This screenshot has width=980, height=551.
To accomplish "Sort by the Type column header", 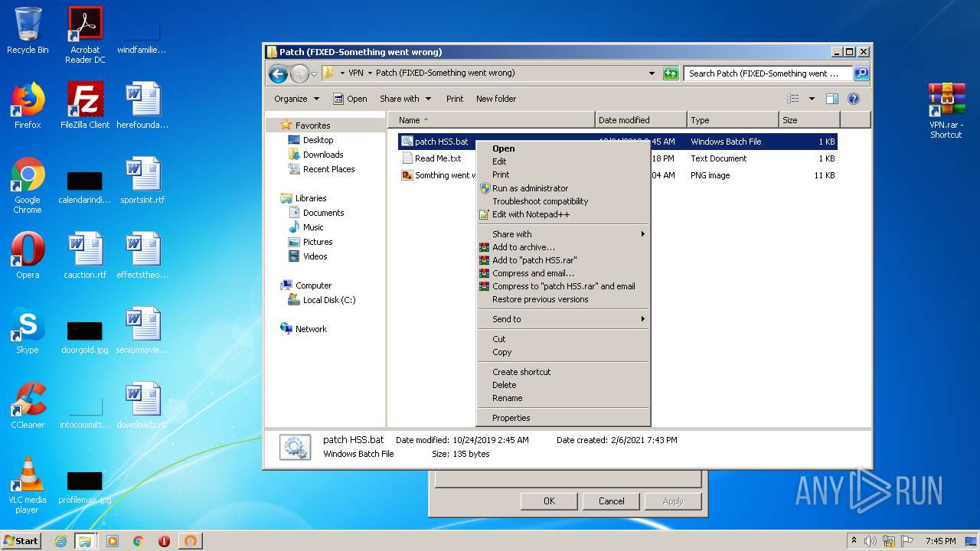I will point(733,120).
